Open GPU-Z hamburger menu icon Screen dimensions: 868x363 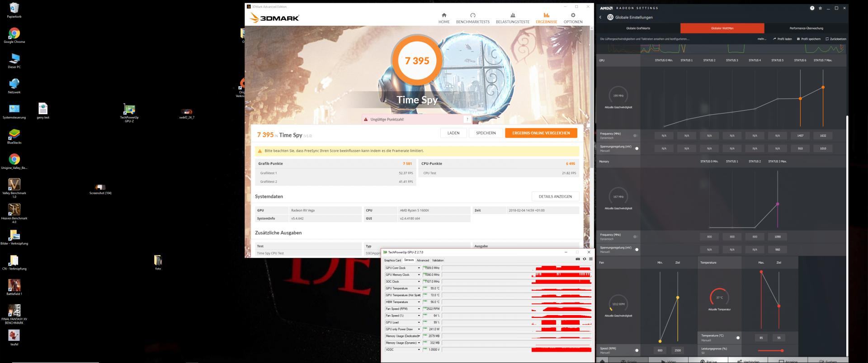590,259
